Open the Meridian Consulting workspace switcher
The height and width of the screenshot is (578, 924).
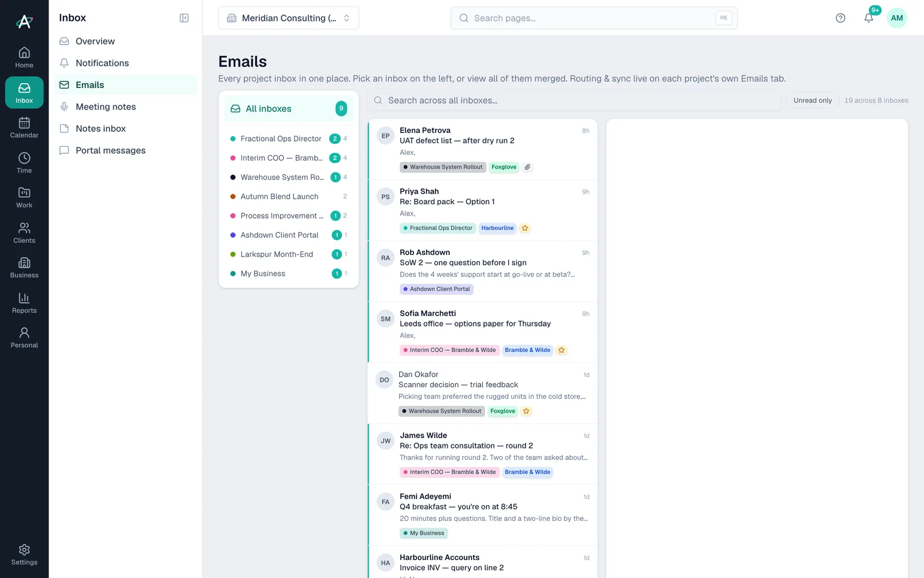point(289,18)
